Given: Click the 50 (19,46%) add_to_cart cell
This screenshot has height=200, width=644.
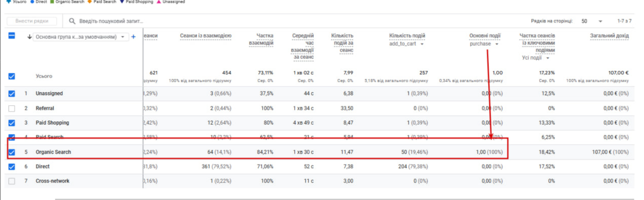Looking at the screenshot, I should pos(414,152).
